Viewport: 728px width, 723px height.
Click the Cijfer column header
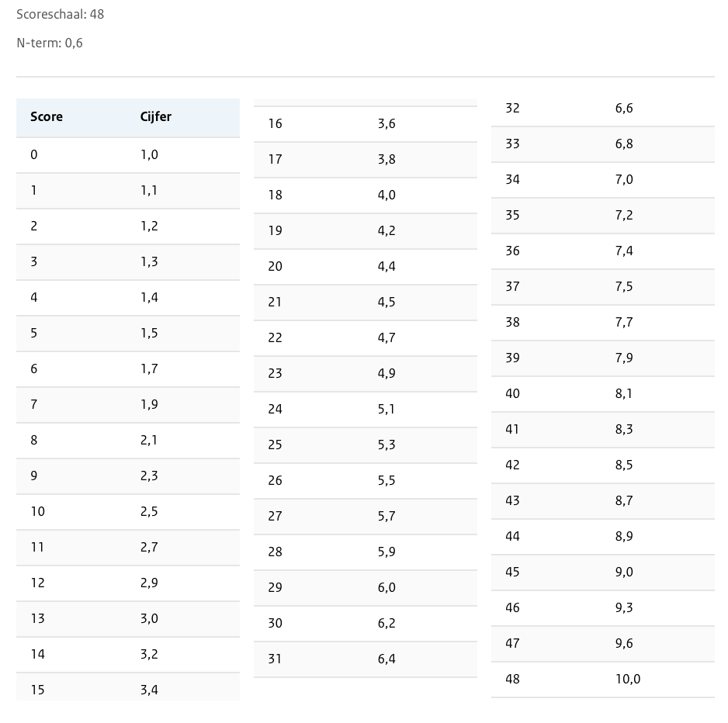point(156,117)
